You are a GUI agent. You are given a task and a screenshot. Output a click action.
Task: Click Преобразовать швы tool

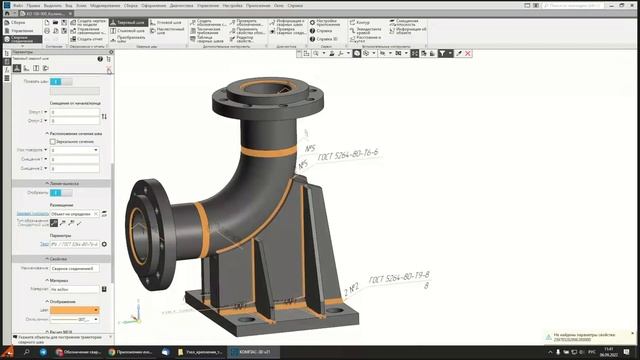[x=128, y=39]
